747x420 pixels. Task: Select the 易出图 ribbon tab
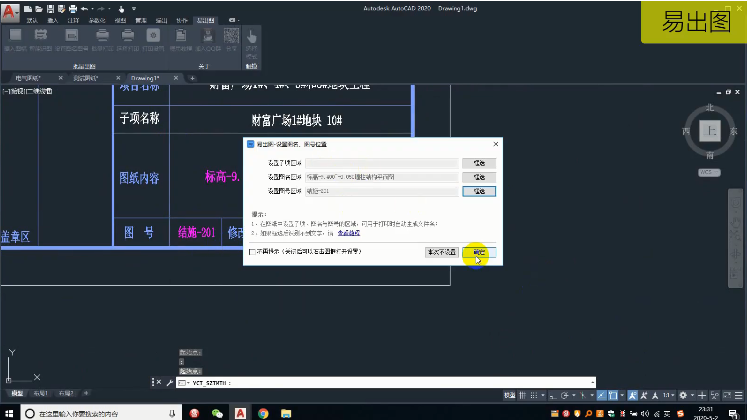coord(204,19)
